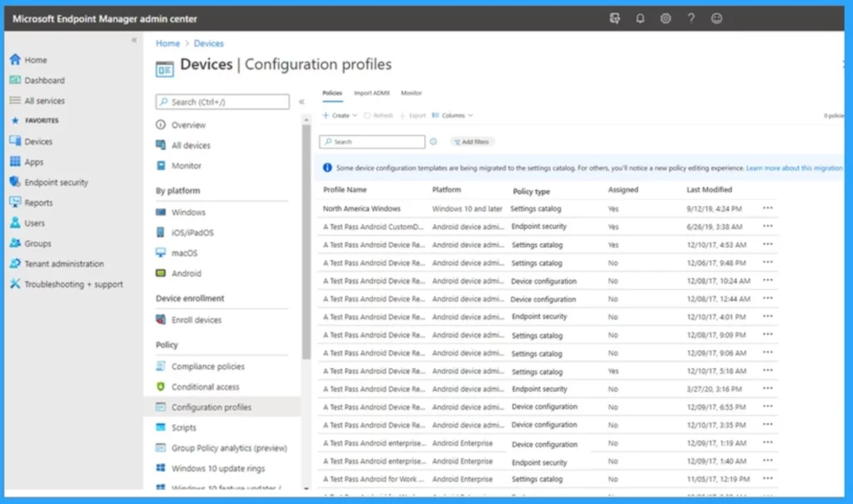Open the notifications bell

641,18
